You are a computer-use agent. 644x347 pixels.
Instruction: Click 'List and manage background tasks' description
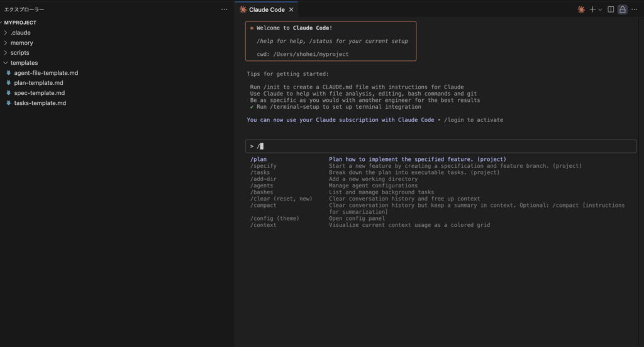(x=382, y=192)
